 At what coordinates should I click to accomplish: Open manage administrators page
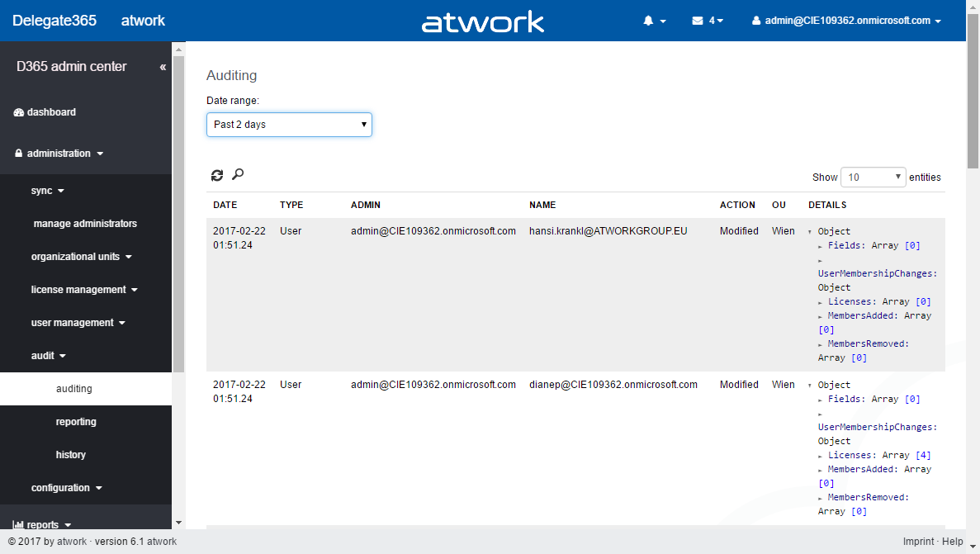(x=85, y=224)
